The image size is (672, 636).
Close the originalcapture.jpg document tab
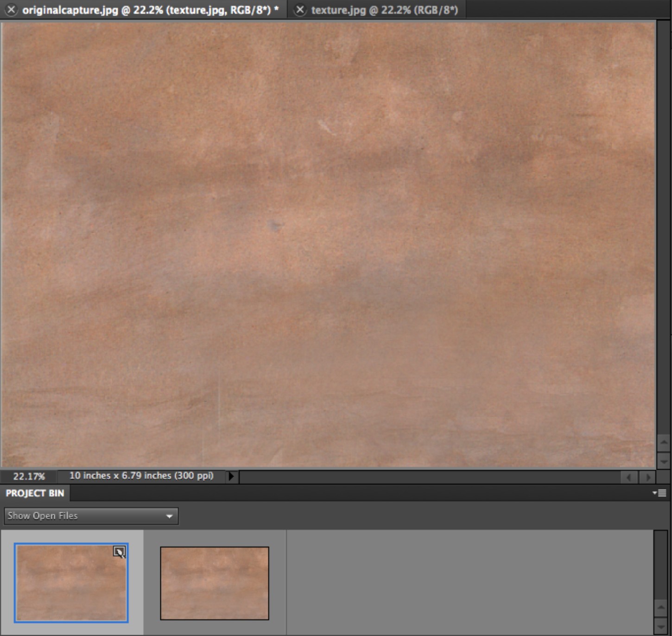(11, 10)
